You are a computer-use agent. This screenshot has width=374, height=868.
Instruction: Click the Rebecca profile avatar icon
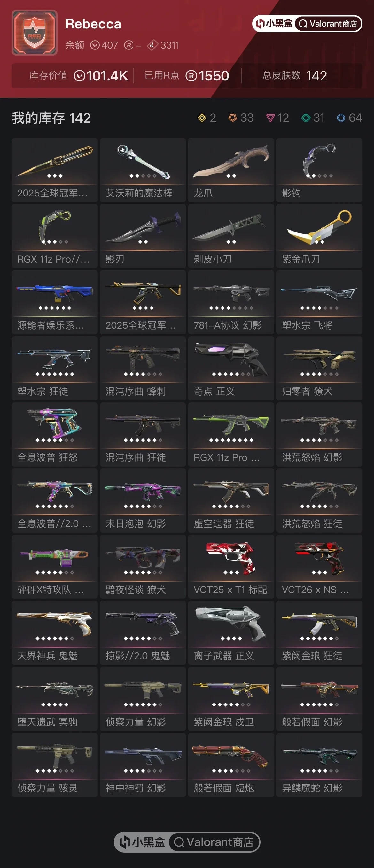(35, 32)
